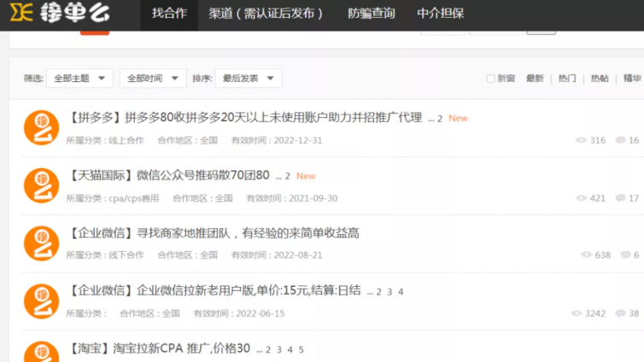Go to page 5 of 淘宝拉新CPA post
This screenshot has height=362, width=644.
pos(301,350)
